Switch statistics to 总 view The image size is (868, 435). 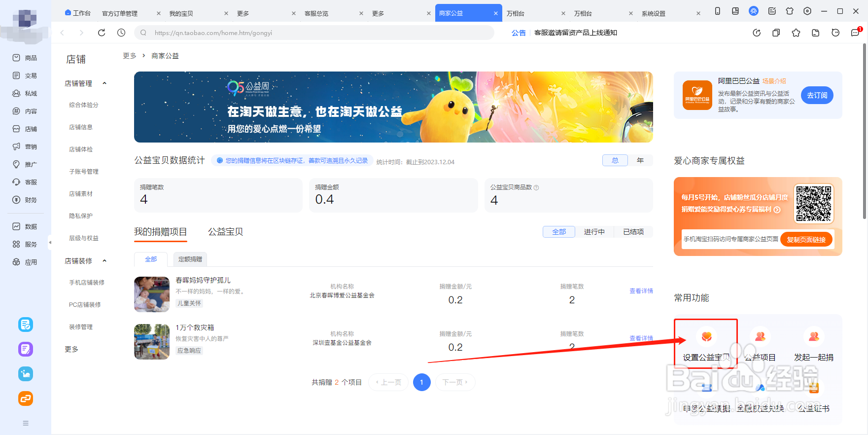point(615,160)
